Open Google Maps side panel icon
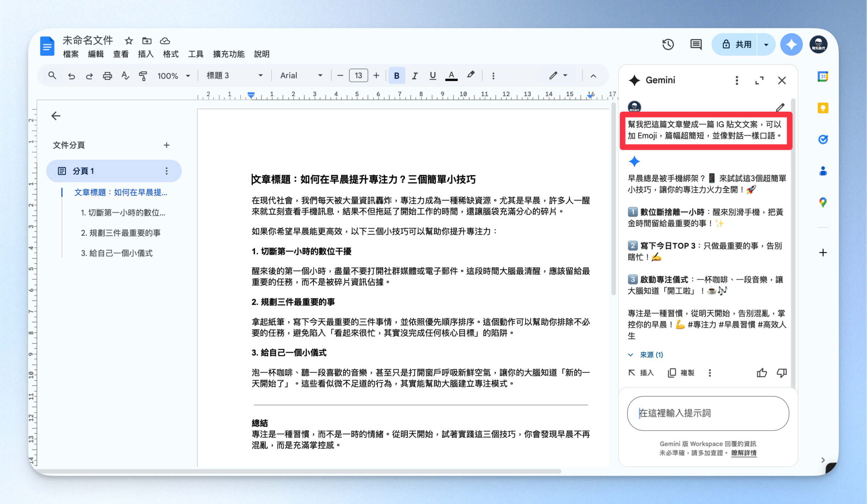The width and height of the screenshot is (867, 504). click(x=823, y=202)
